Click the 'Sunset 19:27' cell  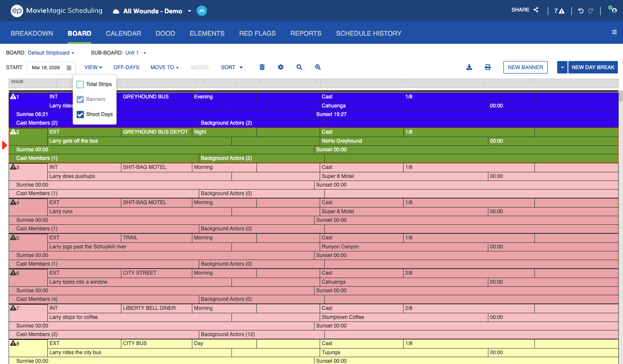tap(466, 114)
